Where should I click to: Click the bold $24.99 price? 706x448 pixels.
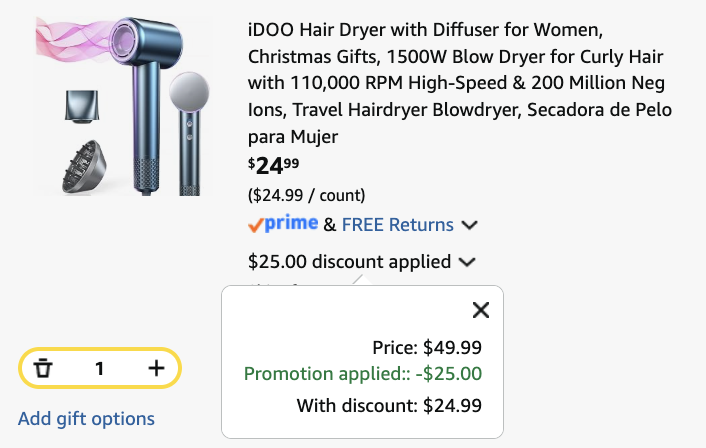click(273, 165)
